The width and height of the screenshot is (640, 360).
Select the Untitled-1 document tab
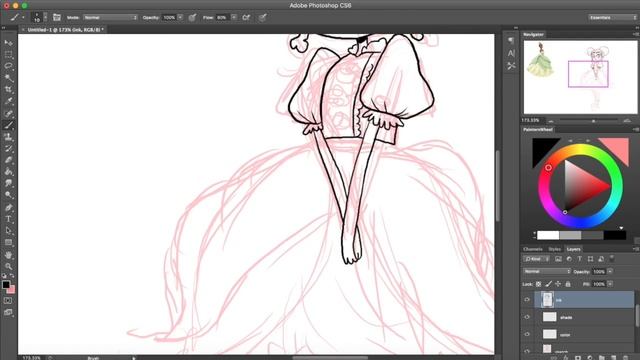pyautogui.click(x=65, y=30)
